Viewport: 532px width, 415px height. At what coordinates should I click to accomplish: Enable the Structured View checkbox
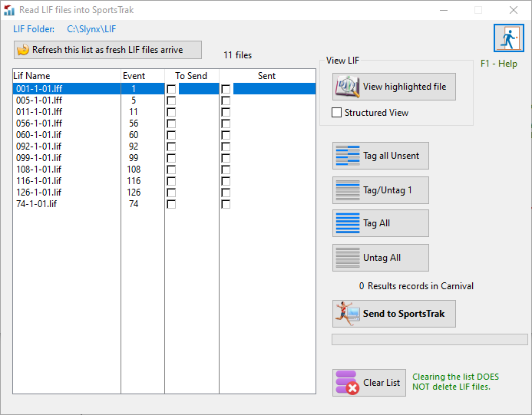(336, 113)
